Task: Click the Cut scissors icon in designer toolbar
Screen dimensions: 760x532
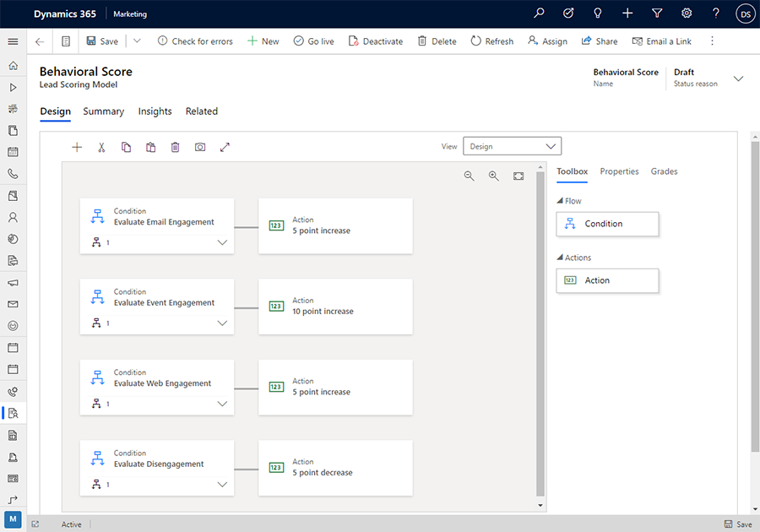Action: tap(101, 147)
